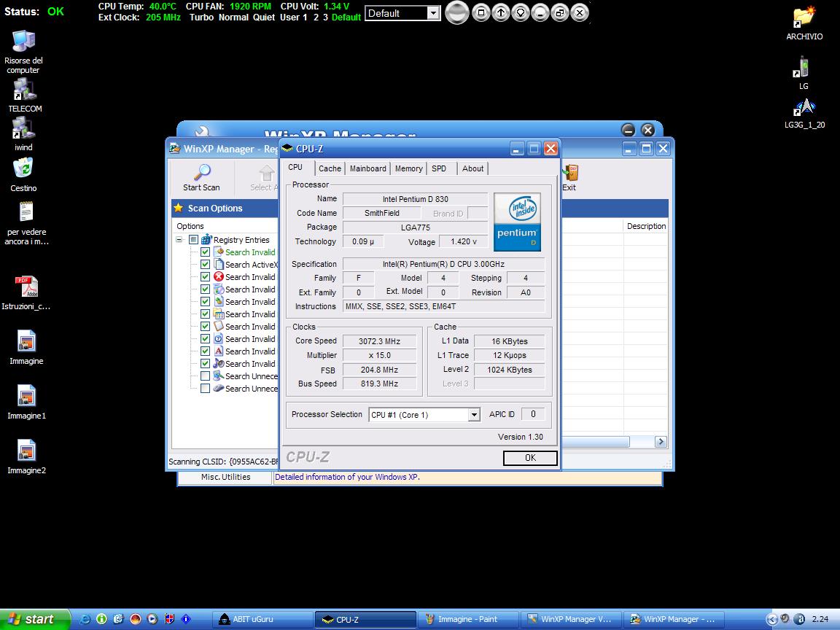Click the uGuru round button with square symbol
The height and width of the screenshot is (630, 840).
(x=481, y=12)
